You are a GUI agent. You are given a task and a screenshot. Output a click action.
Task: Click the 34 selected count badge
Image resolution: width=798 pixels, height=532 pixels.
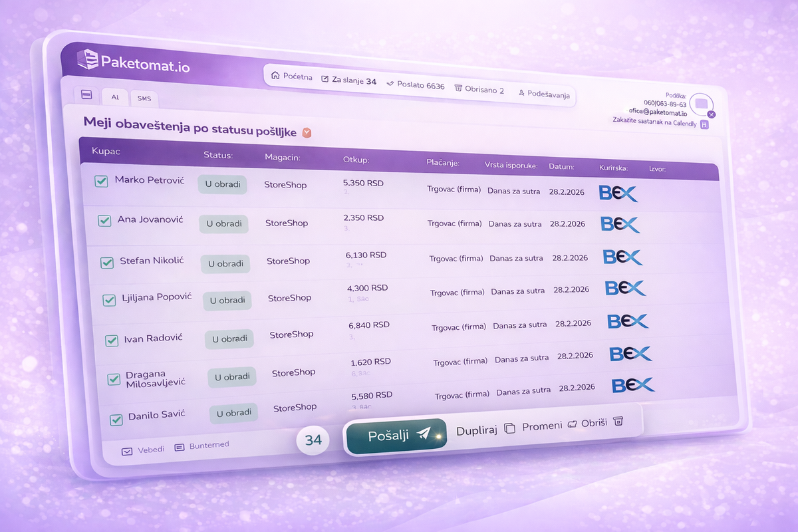coord(313,440)
